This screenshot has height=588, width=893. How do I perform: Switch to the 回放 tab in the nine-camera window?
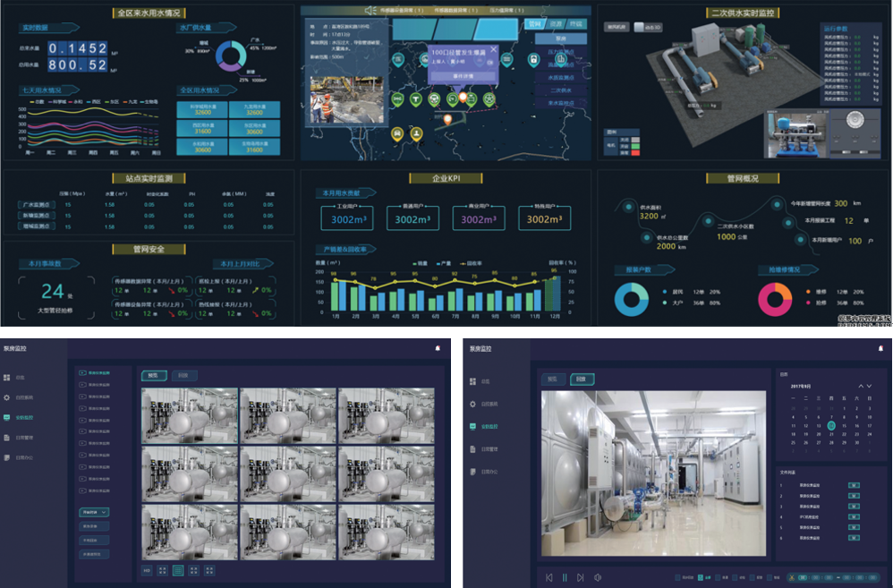tap(183, 376)
